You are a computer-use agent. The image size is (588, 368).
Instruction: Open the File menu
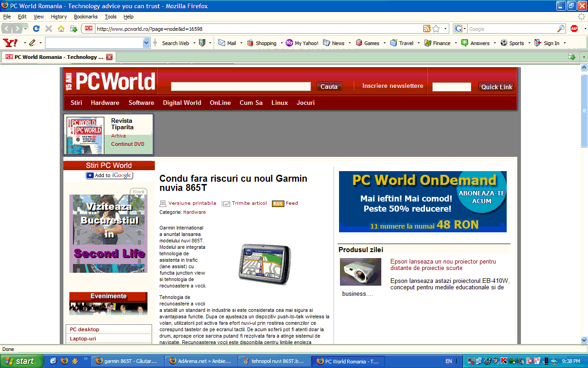[7, 17]
